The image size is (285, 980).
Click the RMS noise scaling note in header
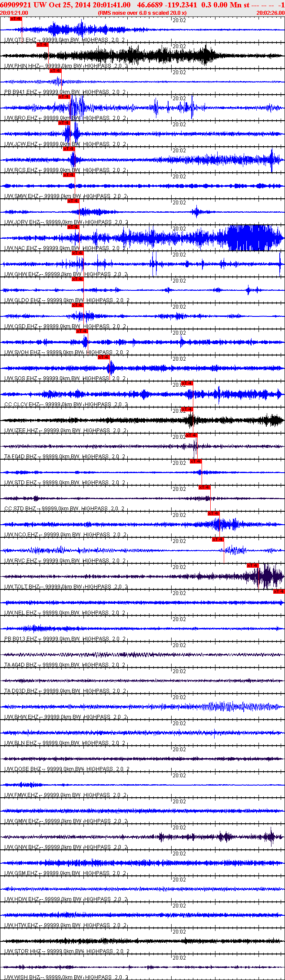(142, 13)
